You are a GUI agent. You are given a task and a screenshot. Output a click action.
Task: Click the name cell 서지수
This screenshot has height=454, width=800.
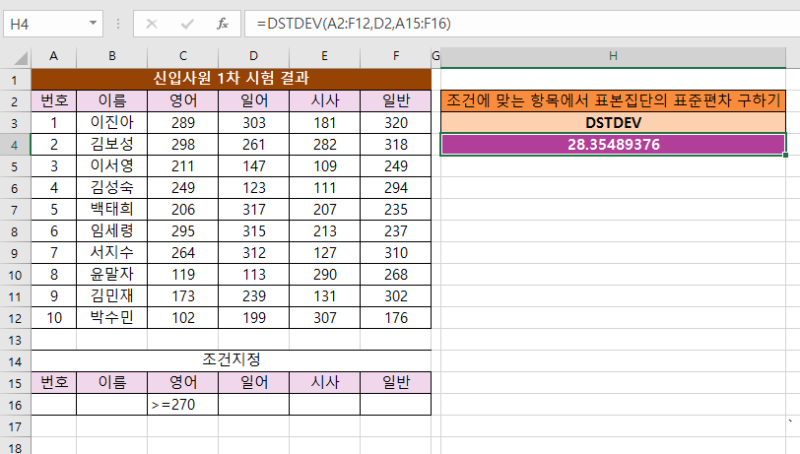click(x=112, y=253)
